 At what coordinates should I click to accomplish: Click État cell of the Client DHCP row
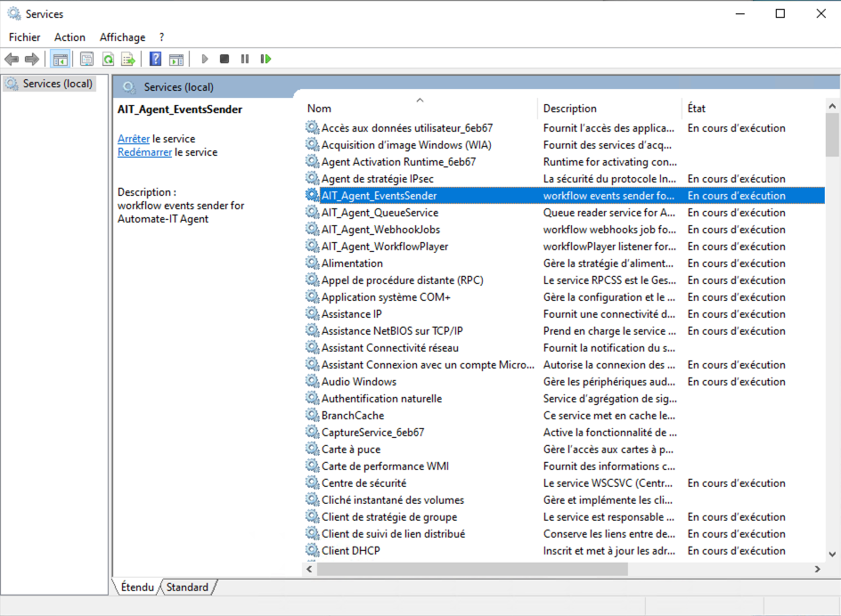click(737, 551)
